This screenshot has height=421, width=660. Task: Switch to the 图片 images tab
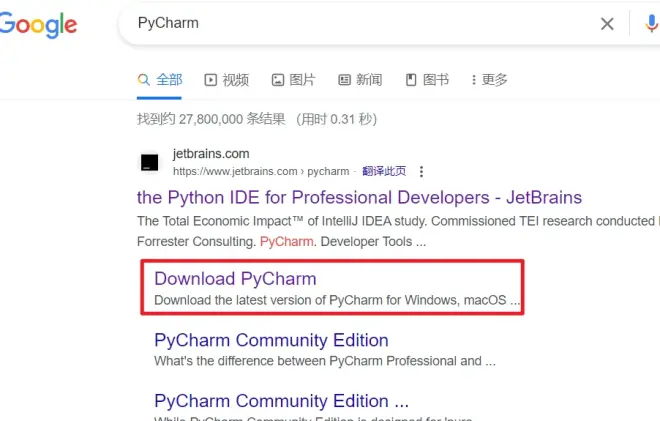(293, 80)
